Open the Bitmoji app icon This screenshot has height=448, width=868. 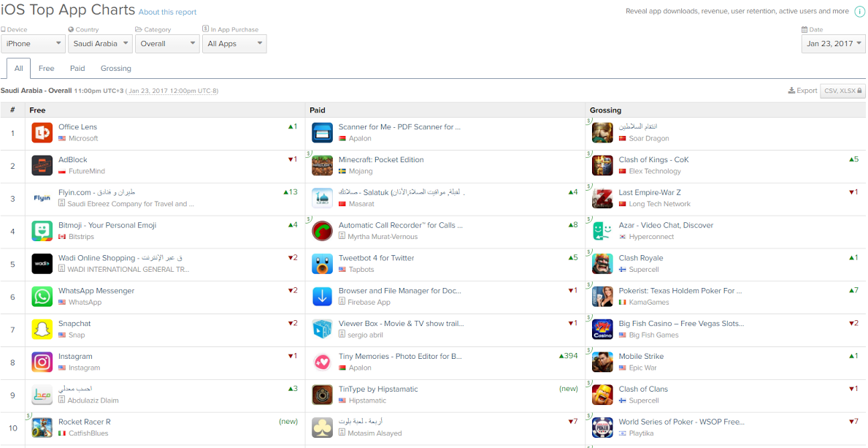[x=42, y=231]
